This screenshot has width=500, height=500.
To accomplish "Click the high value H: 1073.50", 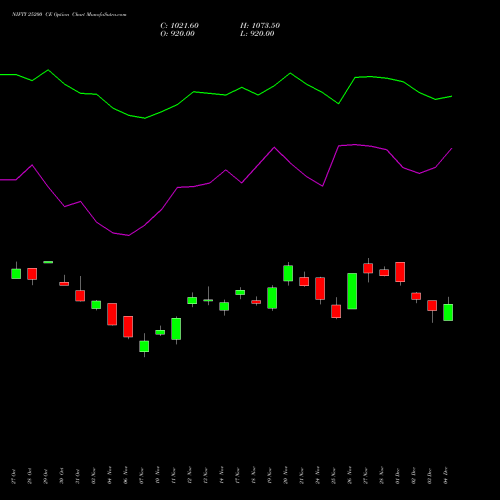I will coord(260,26).
